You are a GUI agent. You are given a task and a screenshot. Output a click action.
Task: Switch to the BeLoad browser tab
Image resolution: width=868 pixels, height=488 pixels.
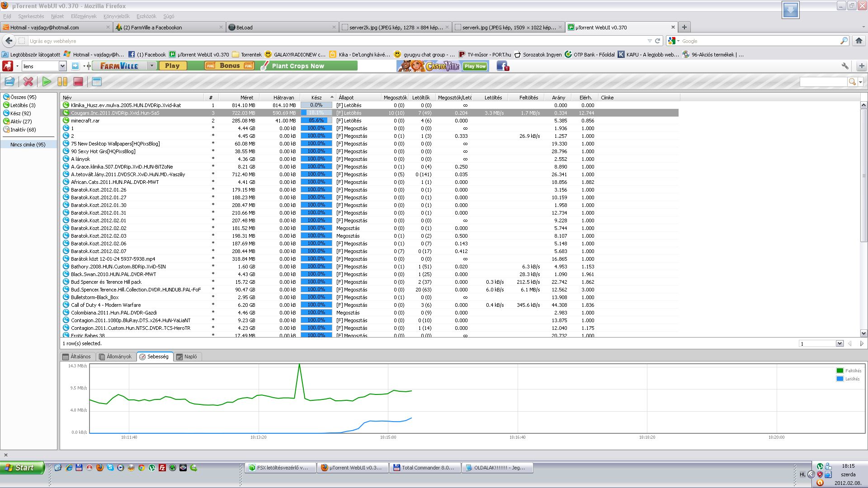(x=282, y=27)
